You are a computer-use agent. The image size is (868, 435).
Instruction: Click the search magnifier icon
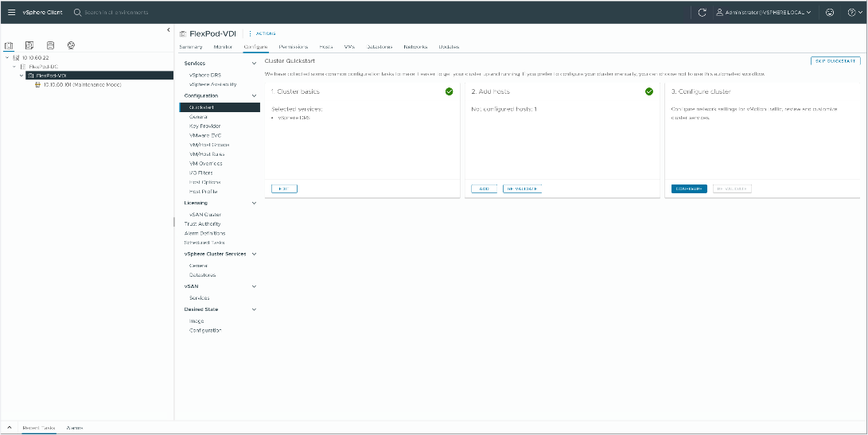pos(77,12)
